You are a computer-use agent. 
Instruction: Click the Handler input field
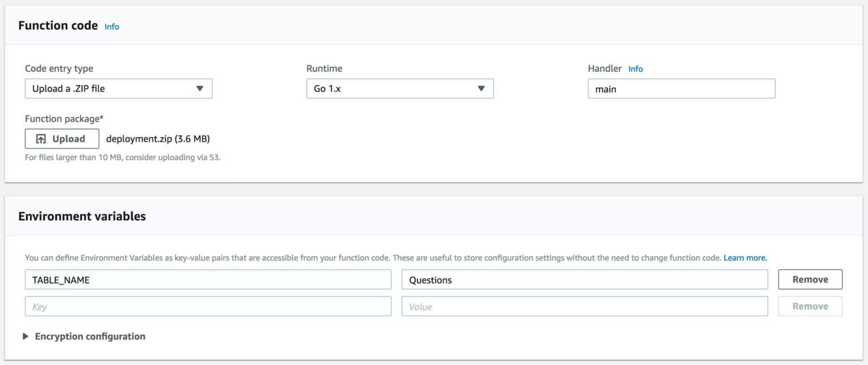[x=681, y=89]
